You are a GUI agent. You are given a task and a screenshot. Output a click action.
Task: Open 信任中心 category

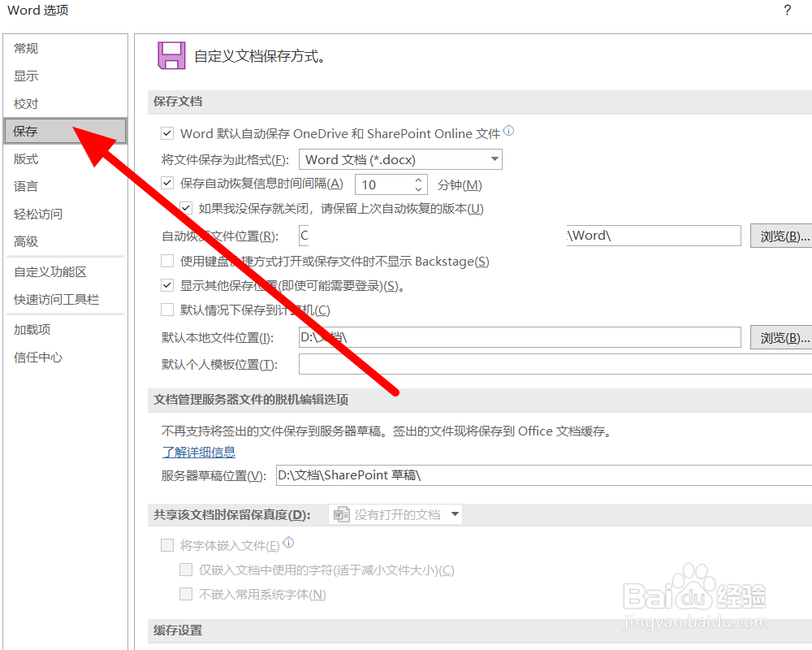click(x=65, y=357)
